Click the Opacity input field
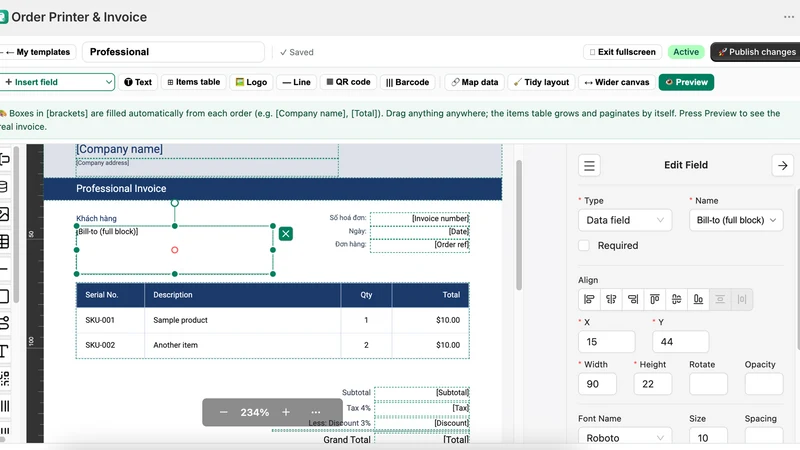The width and height of the screenshot is (800, 450). [764, 384]
